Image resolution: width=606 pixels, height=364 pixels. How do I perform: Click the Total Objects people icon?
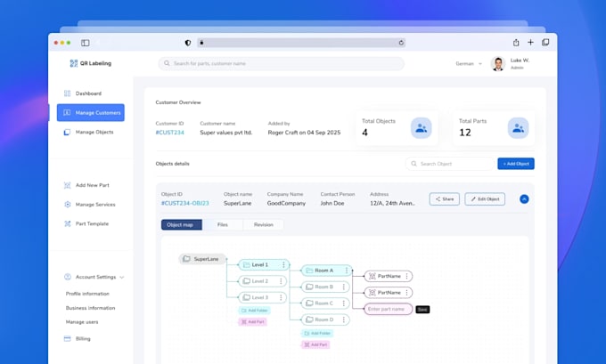click(421, 128)
